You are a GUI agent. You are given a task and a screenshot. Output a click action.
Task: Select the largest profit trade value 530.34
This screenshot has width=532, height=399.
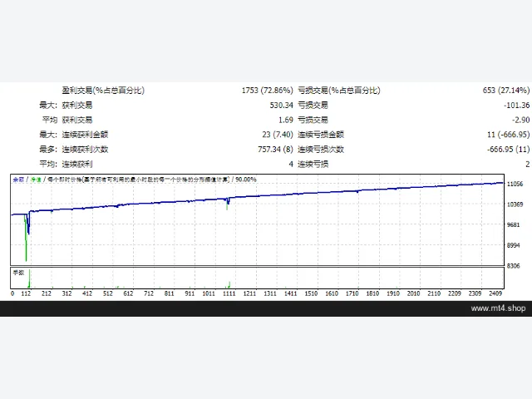pyautogui.click(x=281, y=106)
